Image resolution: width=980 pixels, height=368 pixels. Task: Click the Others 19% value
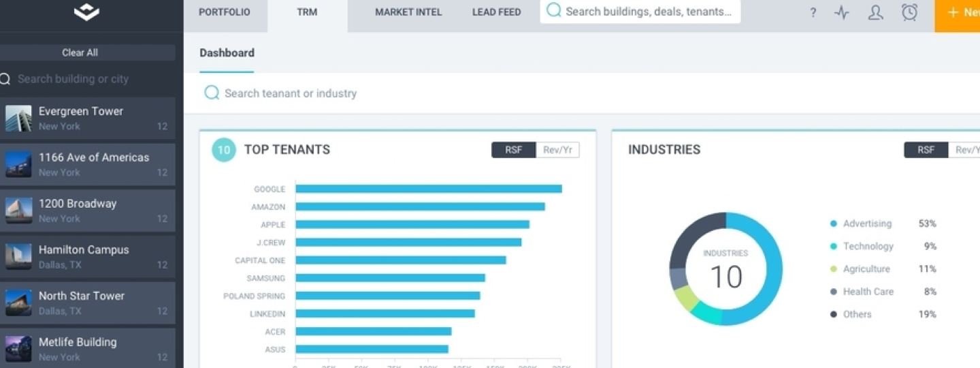point(928,314)
